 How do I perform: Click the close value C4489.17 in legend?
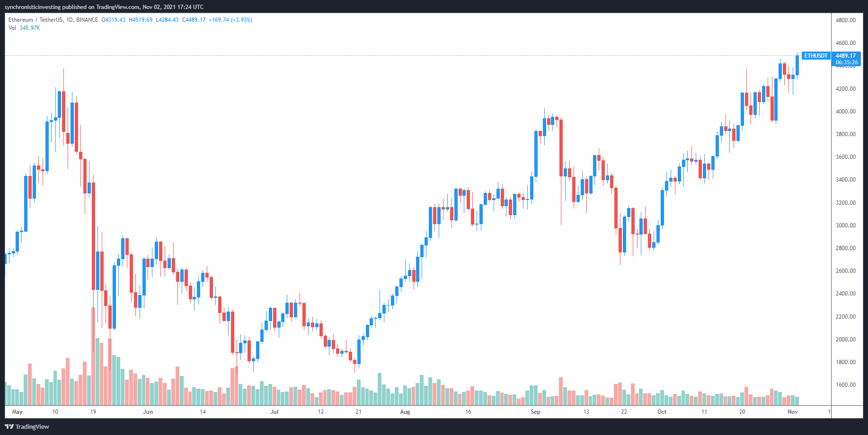click(194, 20)
